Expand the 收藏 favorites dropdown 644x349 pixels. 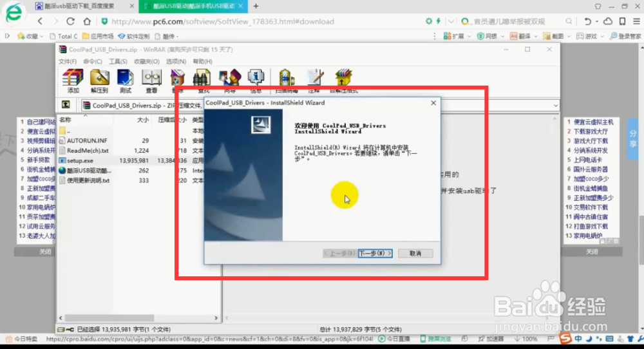click(x=42, y=37)
